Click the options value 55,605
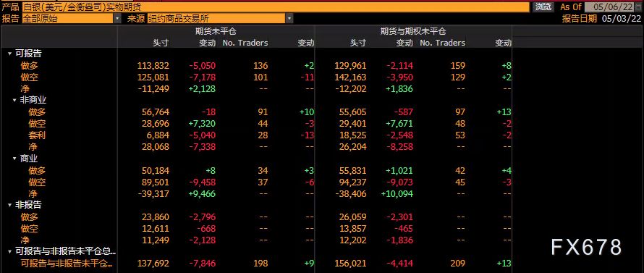 353,112
